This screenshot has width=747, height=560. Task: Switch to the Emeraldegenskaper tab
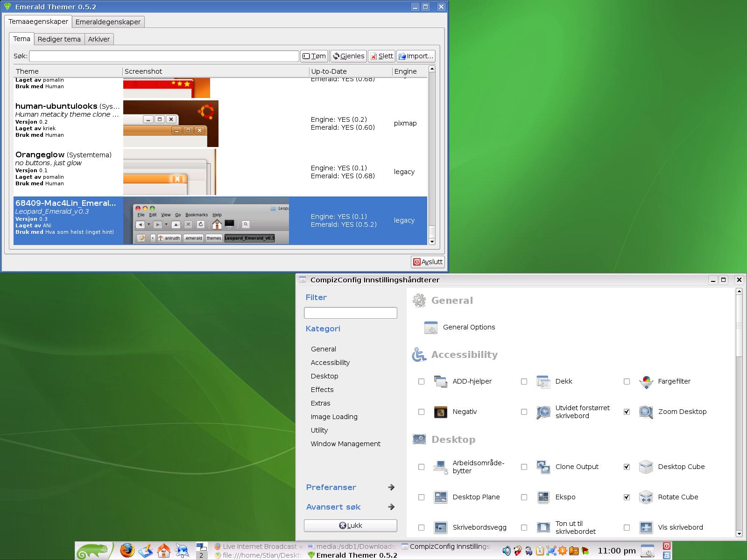coord(108,22)
